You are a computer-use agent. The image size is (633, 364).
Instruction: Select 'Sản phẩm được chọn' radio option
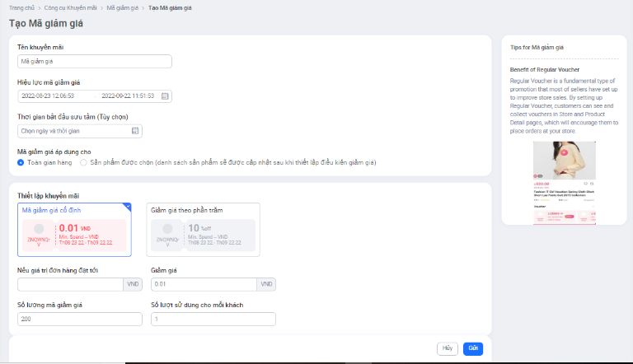click(x=83, y=162)
